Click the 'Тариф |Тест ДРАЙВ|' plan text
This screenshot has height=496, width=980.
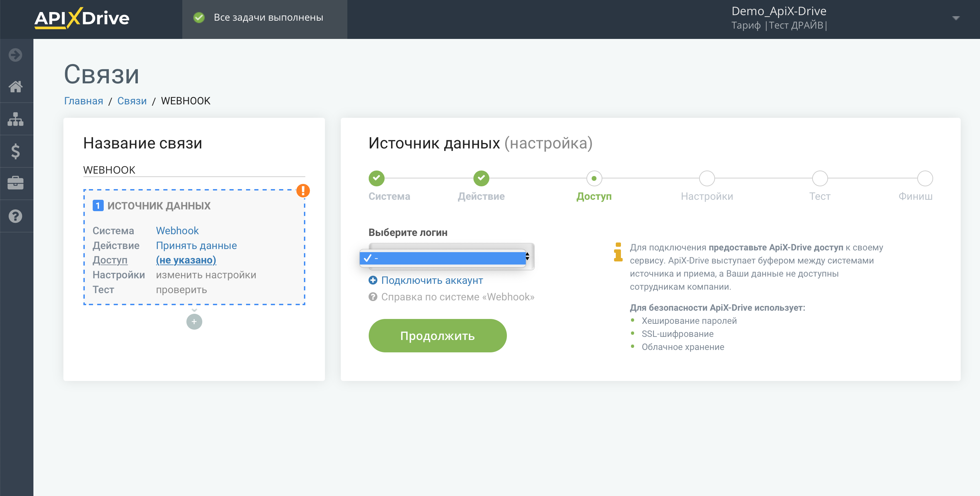tap(779, 25)
